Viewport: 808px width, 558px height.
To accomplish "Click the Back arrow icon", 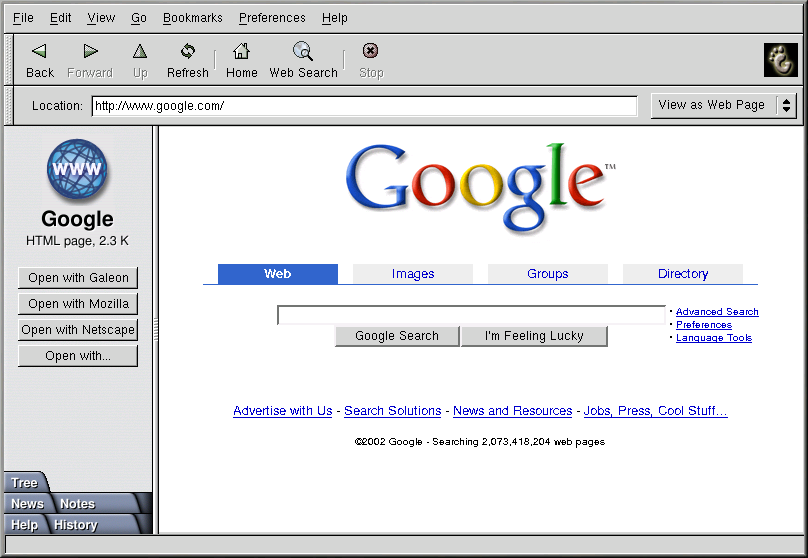I will [x=39, y=51].
